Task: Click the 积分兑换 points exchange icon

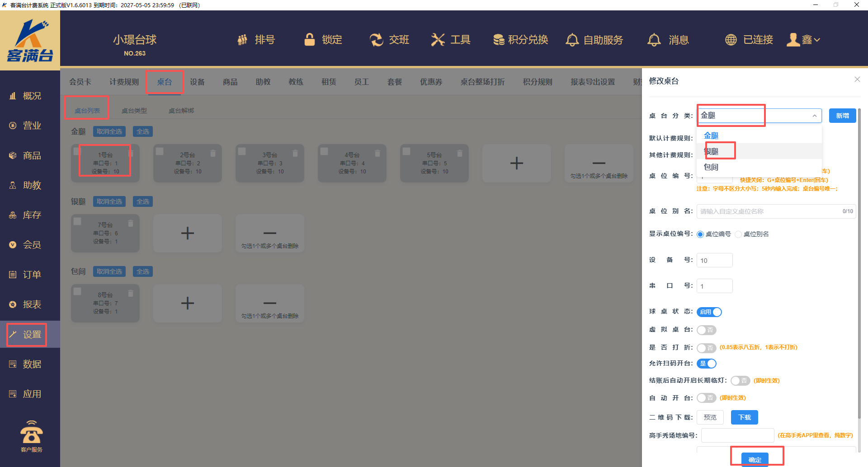Action: [x=499, y=40]
